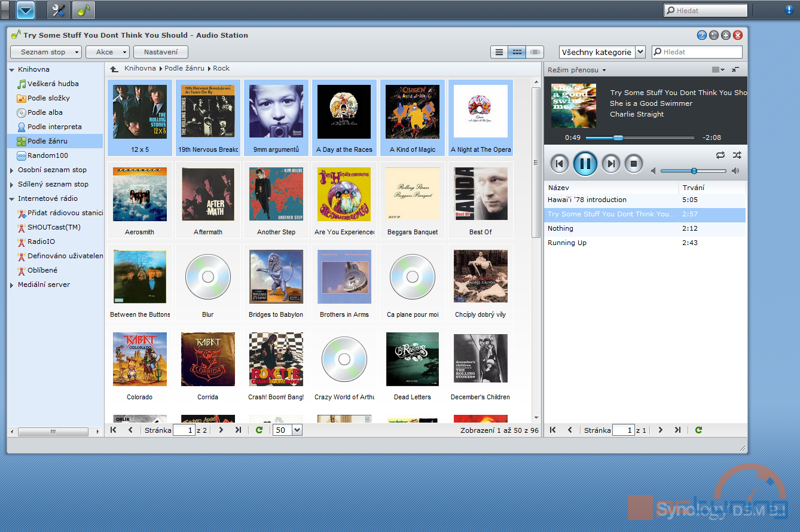
Task: Refresh the playing queue list
Action: pyautogui.click(x=698, y=430)
